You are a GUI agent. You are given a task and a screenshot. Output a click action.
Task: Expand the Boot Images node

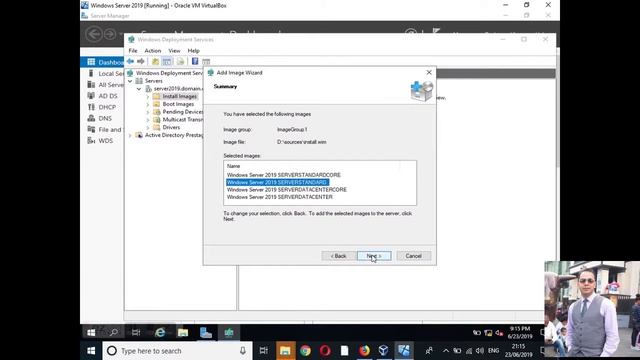point(148,104)
